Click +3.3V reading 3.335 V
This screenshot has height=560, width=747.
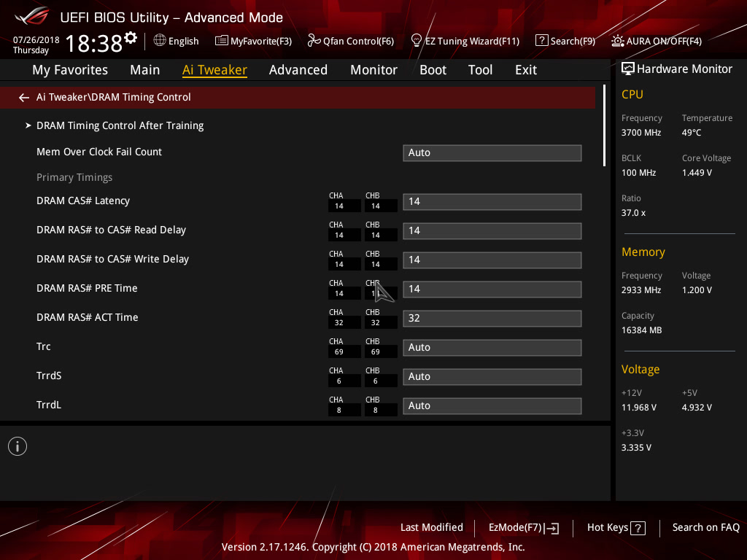click(636, 448)
